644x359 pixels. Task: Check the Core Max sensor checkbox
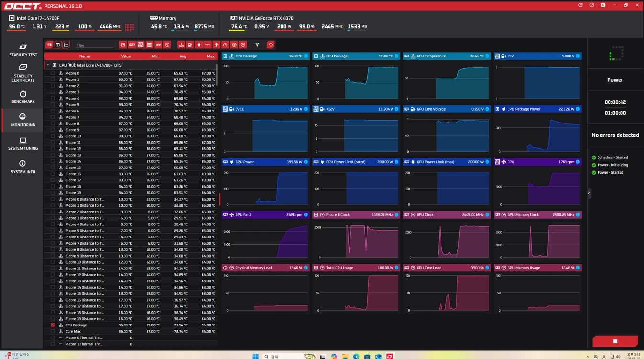[x=53, y=331]
